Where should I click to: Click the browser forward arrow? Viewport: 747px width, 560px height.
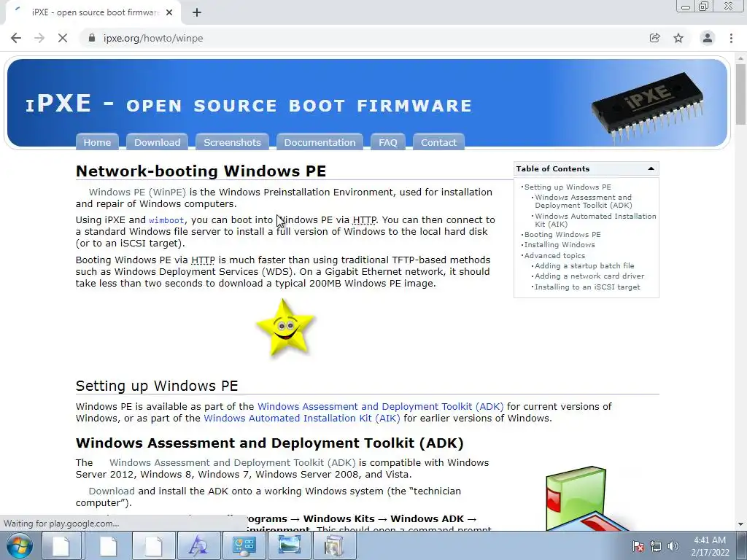click(x=39, y=38)
